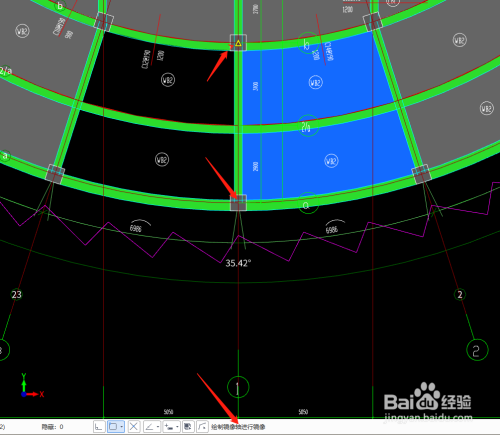This screenshot has width=500, height=435.
Task: Click WB2 label in upper black slab
Action: pyautogui.click(x=168, y=80)
